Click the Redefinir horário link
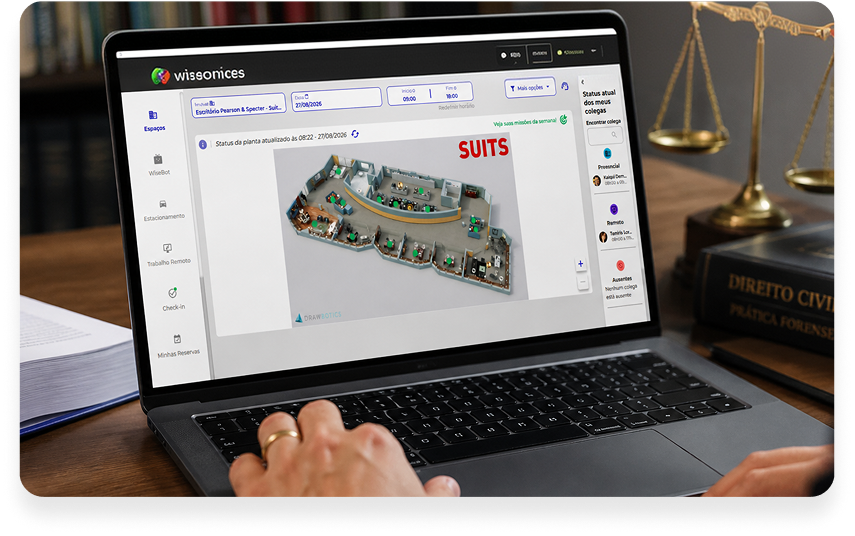Image resolution: width=855 pixels, height=536 pixels. click(456, 107)
